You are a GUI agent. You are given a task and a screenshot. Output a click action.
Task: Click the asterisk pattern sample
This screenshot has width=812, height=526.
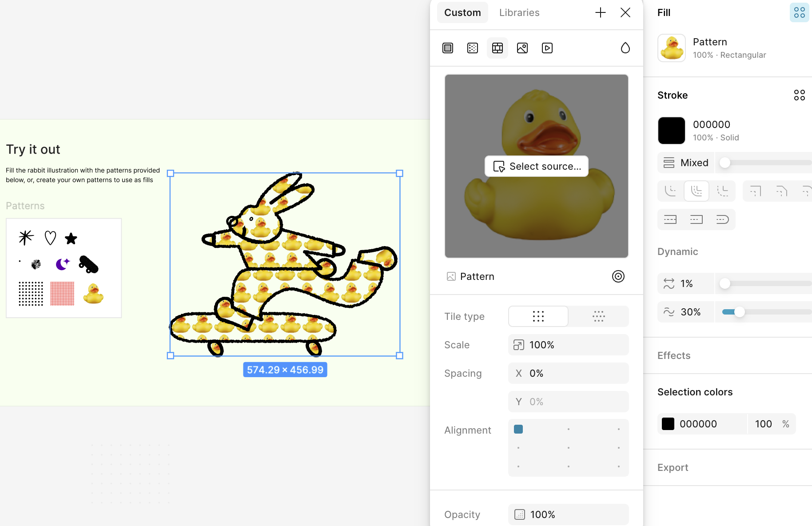[x=26, y=238]
